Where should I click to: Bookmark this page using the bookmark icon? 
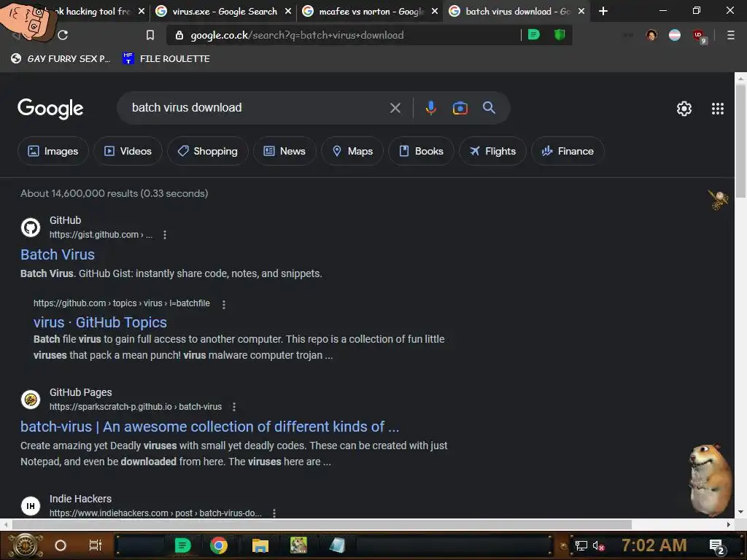pos(150,35)
